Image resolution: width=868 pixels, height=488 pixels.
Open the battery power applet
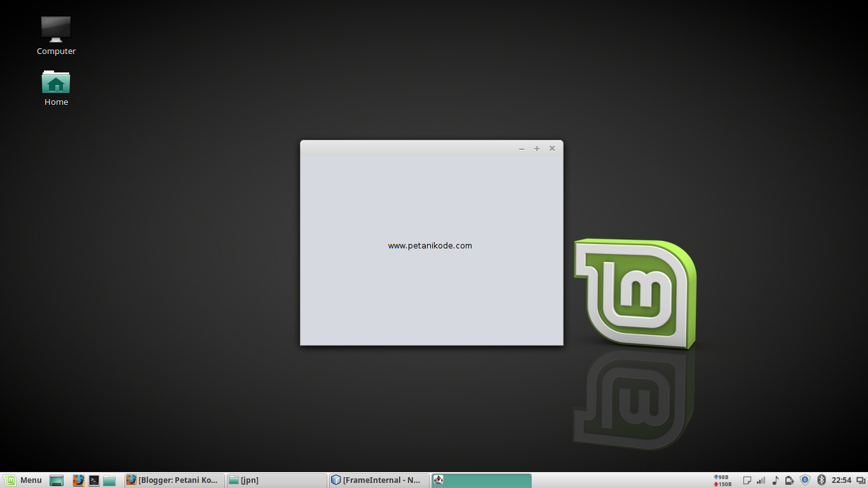click(x=789, y=480)
